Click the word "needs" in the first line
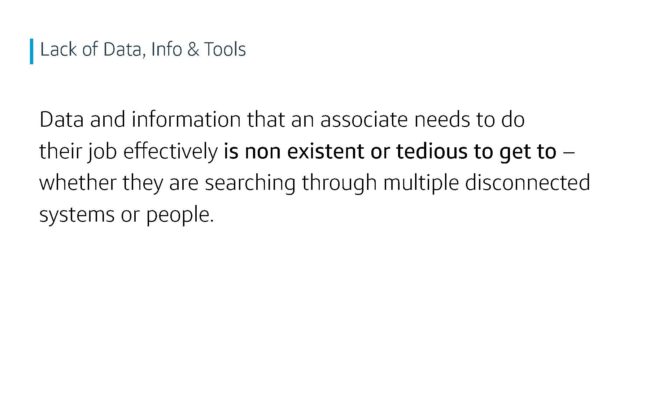 (441, 119)
